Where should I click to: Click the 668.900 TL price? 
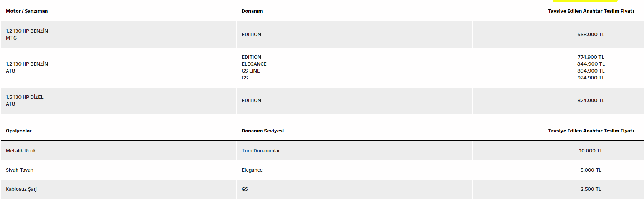pos(591,35)
